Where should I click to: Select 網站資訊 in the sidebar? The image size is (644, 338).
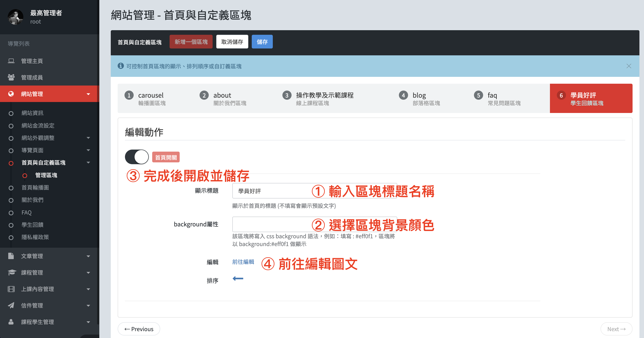32,113
